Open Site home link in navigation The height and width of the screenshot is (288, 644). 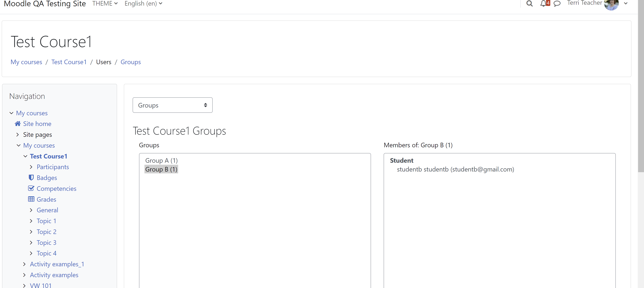pos(37,124)
